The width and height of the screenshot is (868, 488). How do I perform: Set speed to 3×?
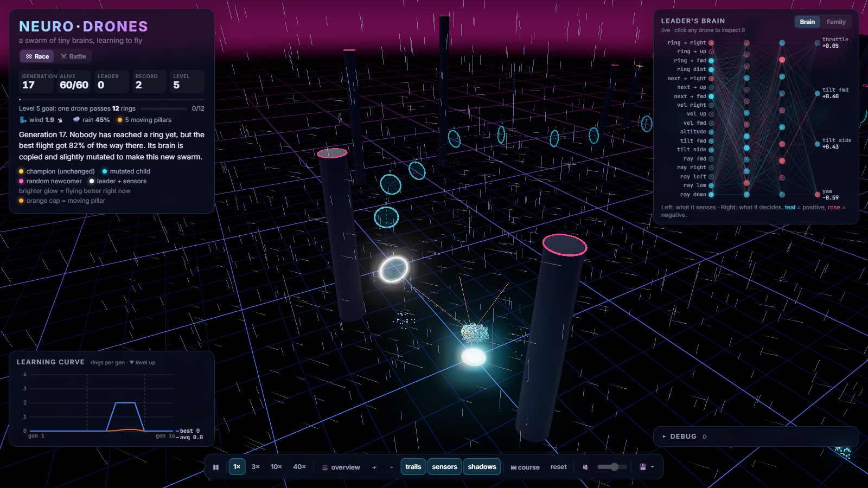point(256,467)
